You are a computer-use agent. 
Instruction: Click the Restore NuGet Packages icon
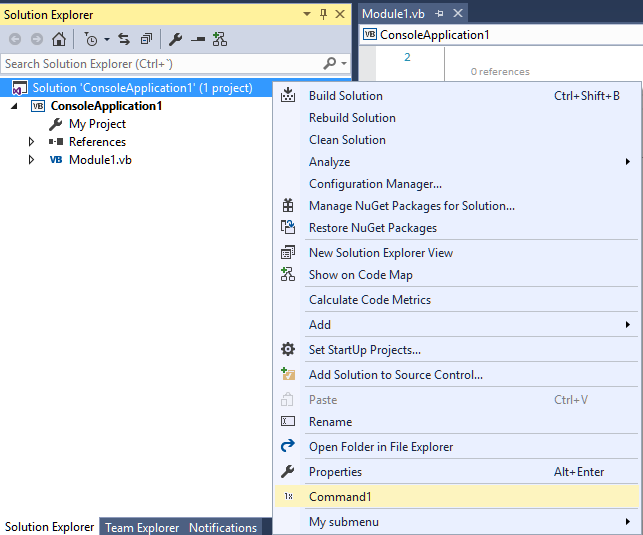(x=288, y=227)
